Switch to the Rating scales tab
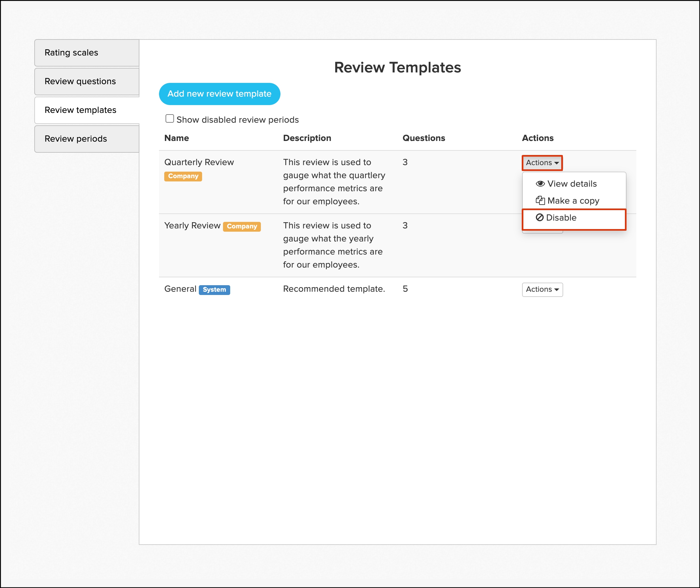The image size is (700, 588). 72,53
